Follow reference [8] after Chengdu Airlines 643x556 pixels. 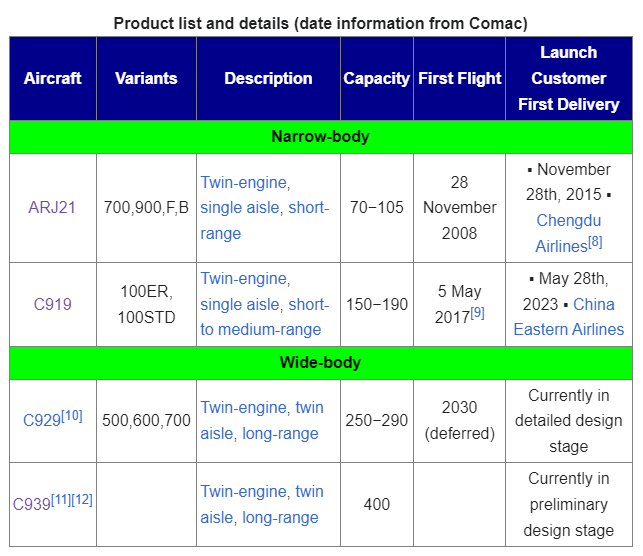click(595, 242)
